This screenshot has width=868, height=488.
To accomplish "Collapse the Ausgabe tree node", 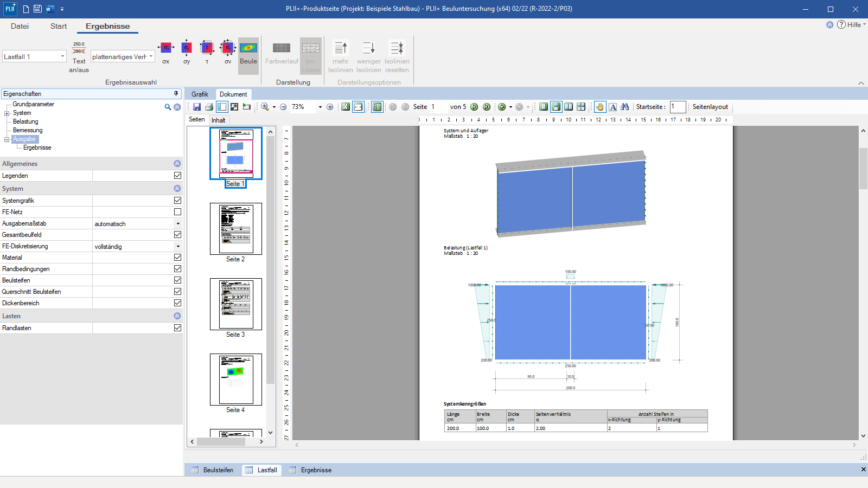I will (x=7, y=139).
